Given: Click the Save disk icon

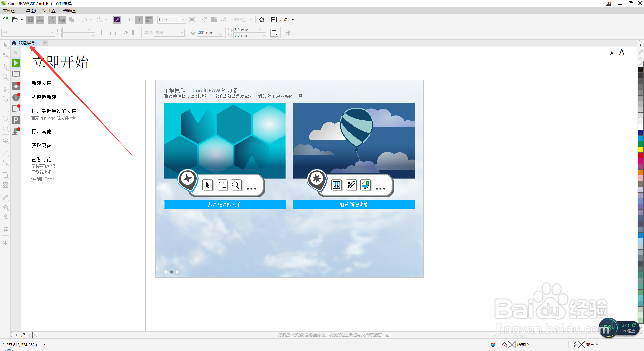Looking at the screenshot, I should point(30,20).
